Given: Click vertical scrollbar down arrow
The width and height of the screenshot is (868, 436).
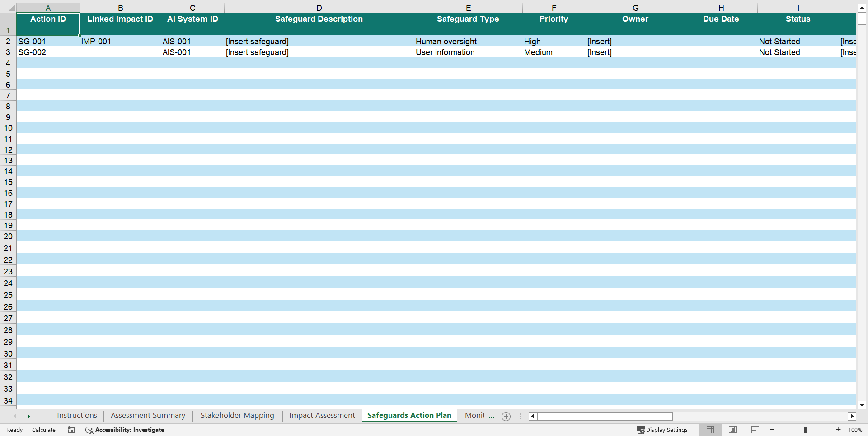Looking at the screenshot, I should (x=862, y=405).
